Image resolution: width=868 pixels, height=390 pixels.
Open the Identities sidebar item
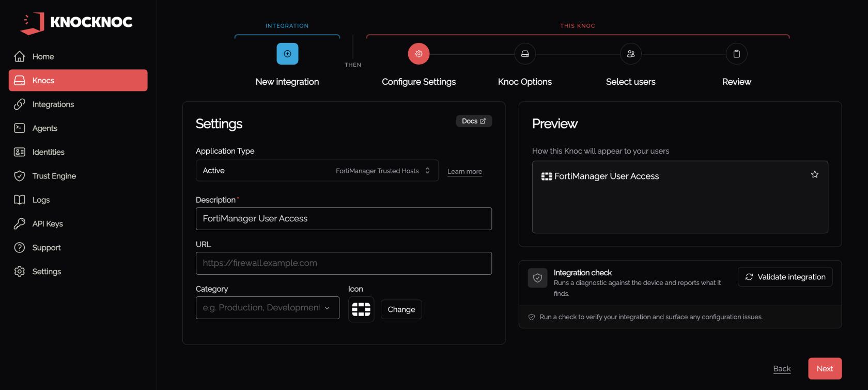pyautogui.click(x=78, y=152)
